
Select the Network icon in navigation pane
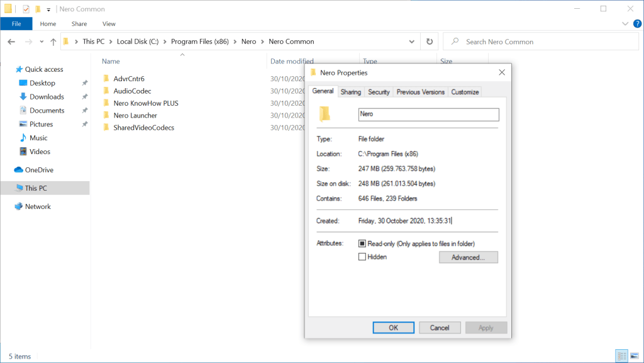[x=19, y=206]
